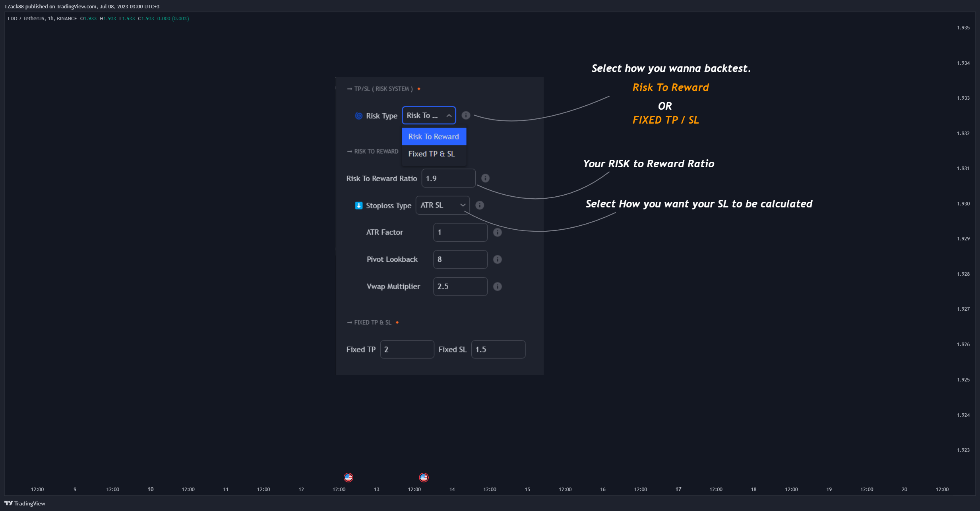980x511 pixels.
Task: Click info icon next to Vwap Multiplier
Action: tap(497, 286)
